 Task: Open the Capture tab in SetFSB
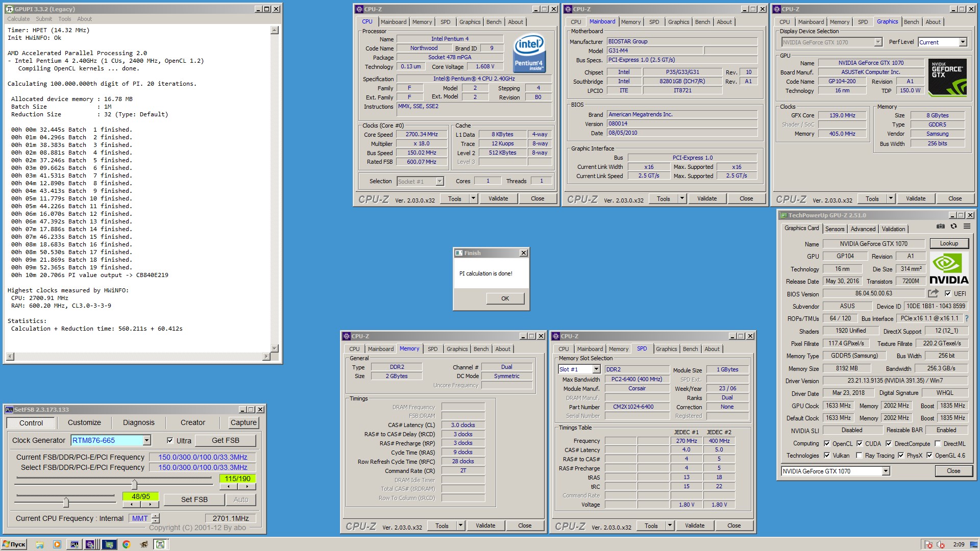point(243,422)
